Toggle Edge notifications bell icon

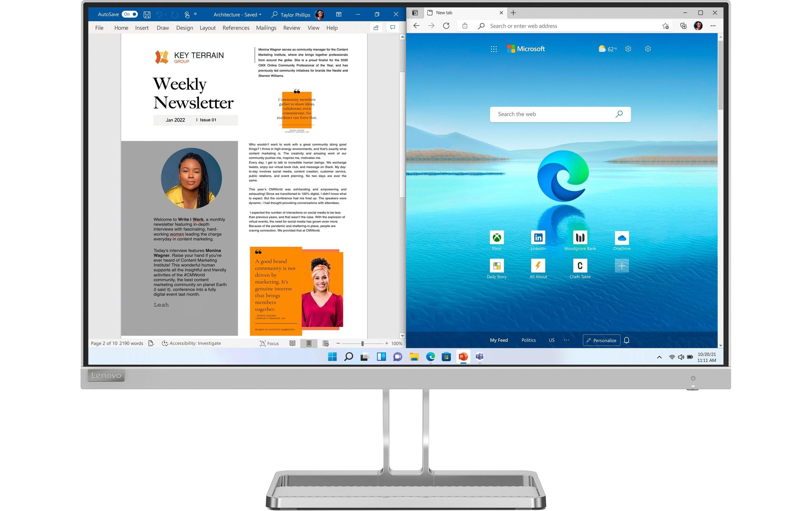pos(628,340)
